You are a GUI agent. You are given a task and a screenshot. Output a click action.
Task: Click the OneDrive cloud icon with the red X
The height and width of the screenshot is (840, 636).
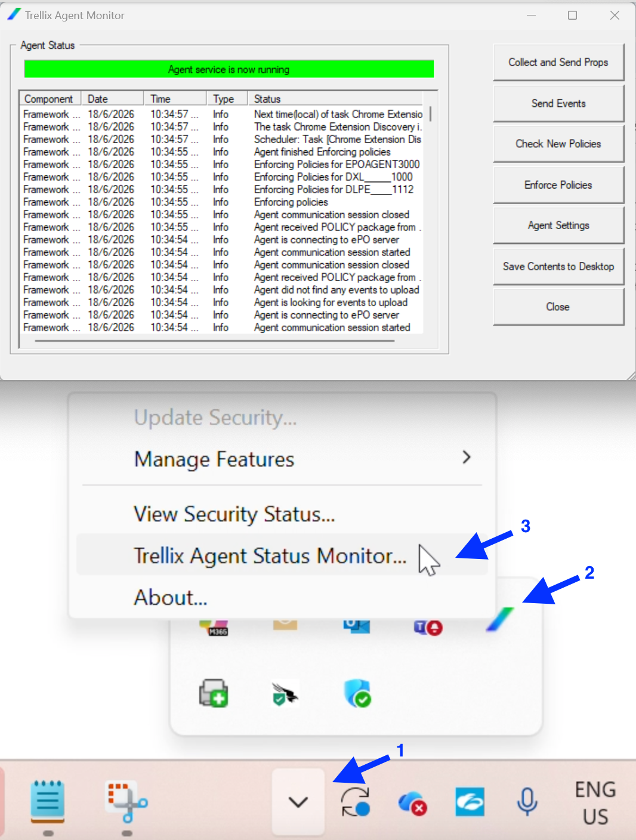[x=412, y=802]
